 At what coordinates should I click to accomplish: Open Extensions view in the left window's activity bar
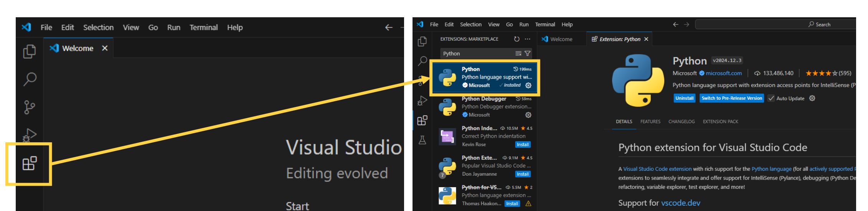click(30, 163)
